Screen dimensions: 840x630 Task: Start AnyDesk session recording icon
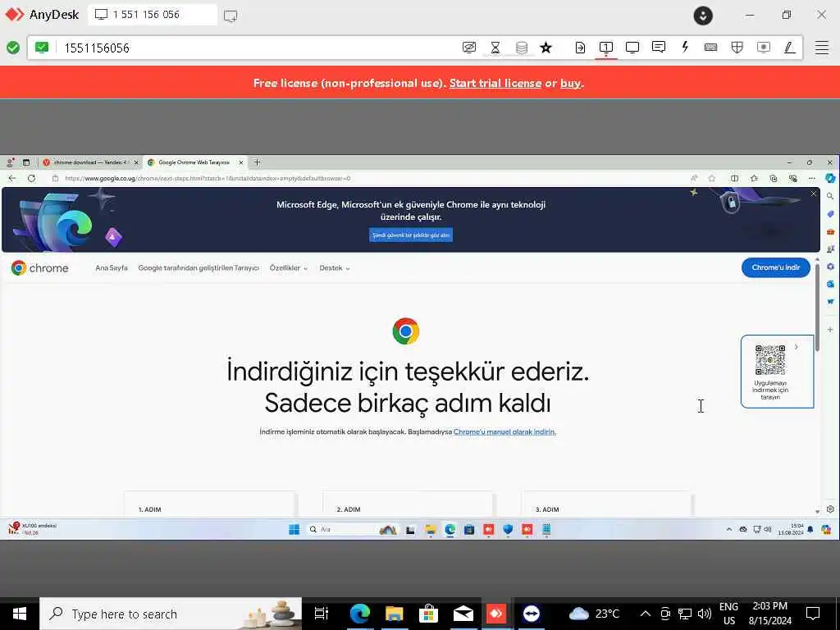tap(764, 47)
